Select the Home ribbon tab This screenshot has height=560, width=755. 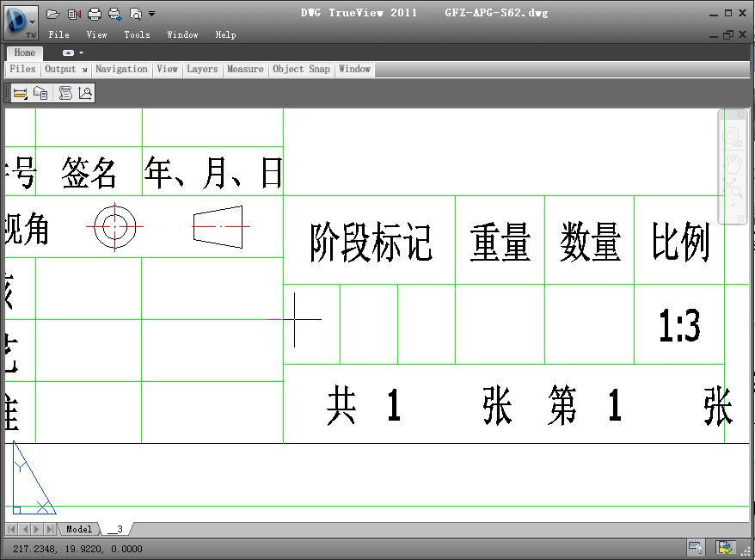(25, 53)
